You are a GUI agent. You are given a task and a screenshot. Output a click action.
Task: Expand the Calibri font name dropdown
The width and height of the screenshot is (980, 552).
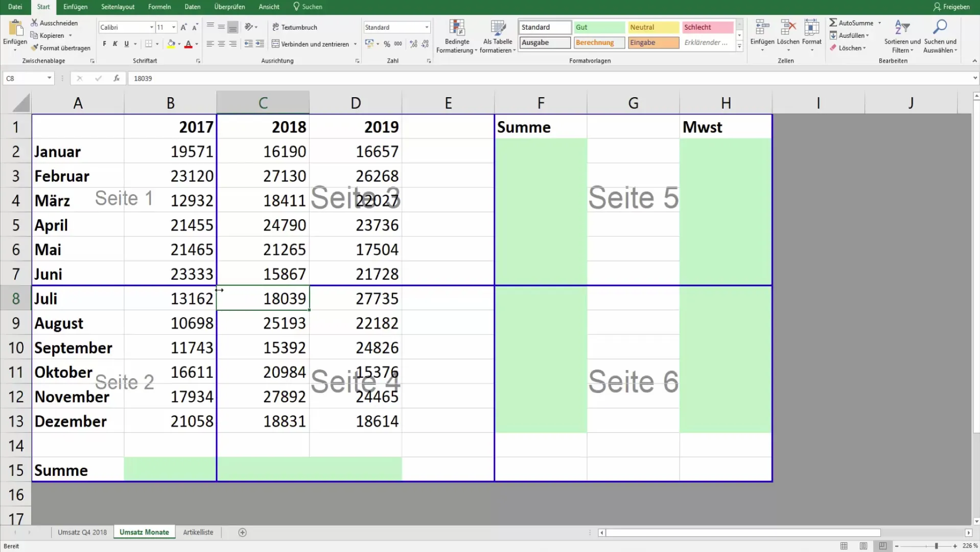coord(152,27)
